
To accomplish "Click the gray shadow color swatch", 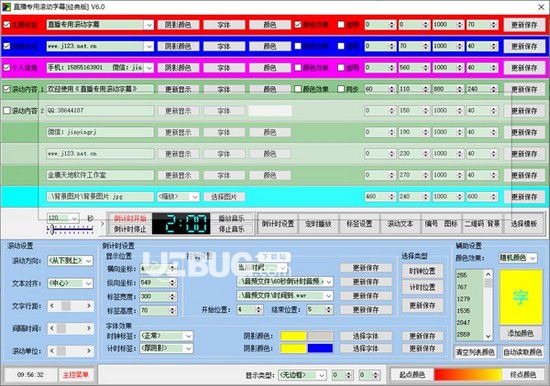I will click(x=320, y=336).
